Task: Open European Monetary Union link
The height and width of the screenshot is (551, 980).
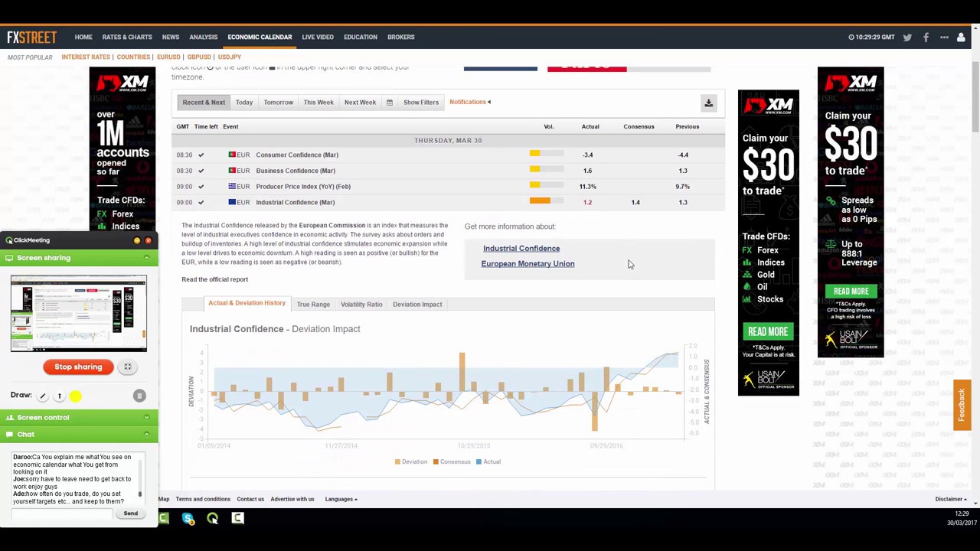Action: 528,263
